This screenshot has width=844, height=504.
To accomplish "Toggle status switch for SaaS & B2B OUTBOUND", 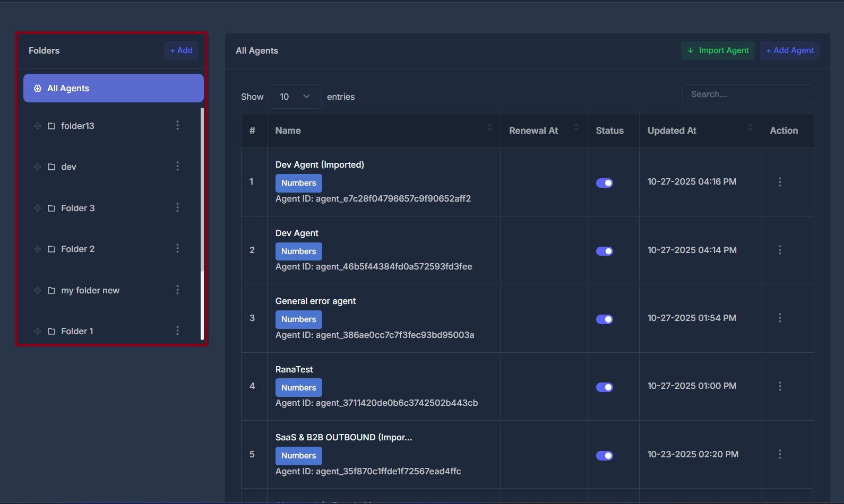I will (605, 456).
